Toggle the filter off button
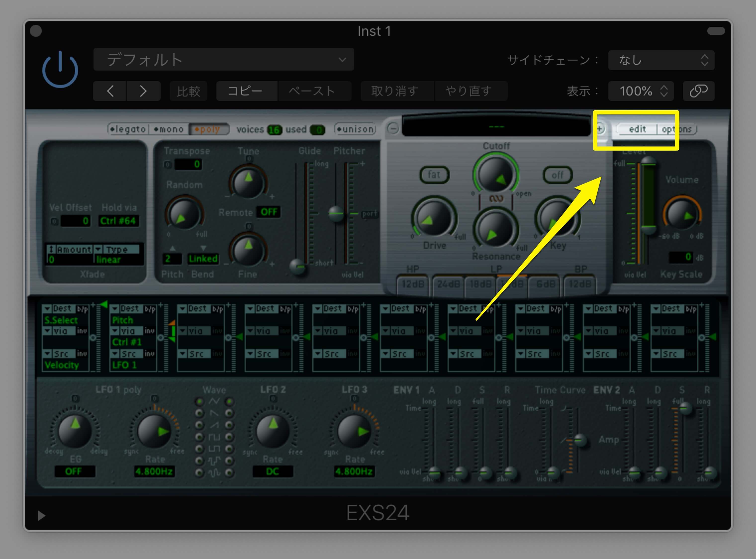756x559 pixels. point(557,175)
